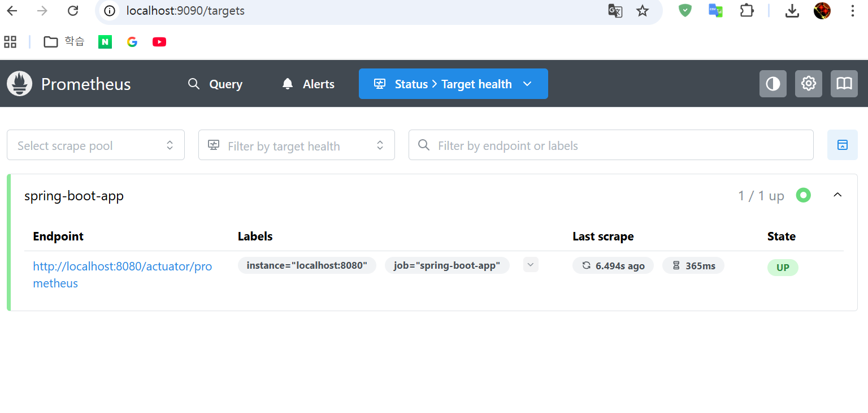868x413 pixels.
Task: Open the 학습 bookmark folder
Action: (64, 41)
